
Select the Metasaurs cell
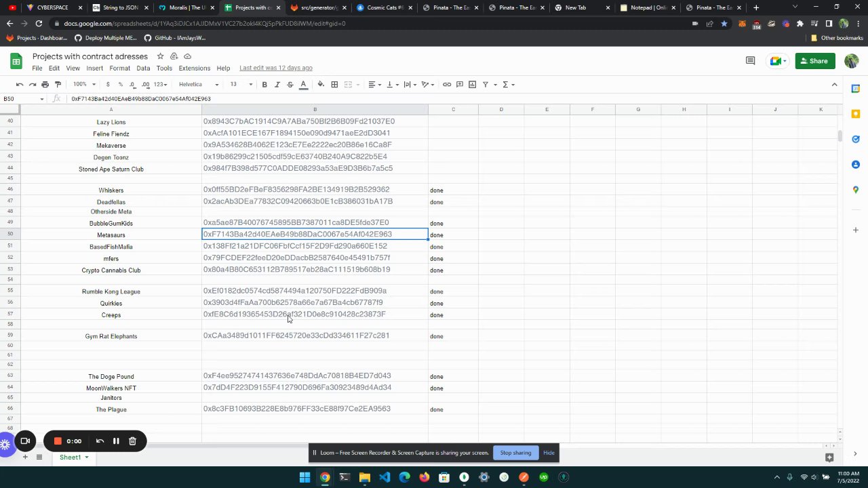coord(111,235)
